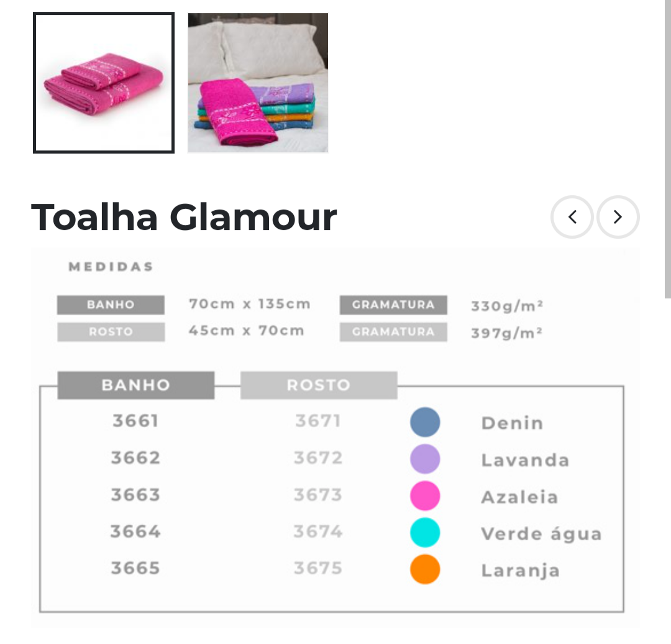Click the Toalha Glamour product title

point(184,217)
